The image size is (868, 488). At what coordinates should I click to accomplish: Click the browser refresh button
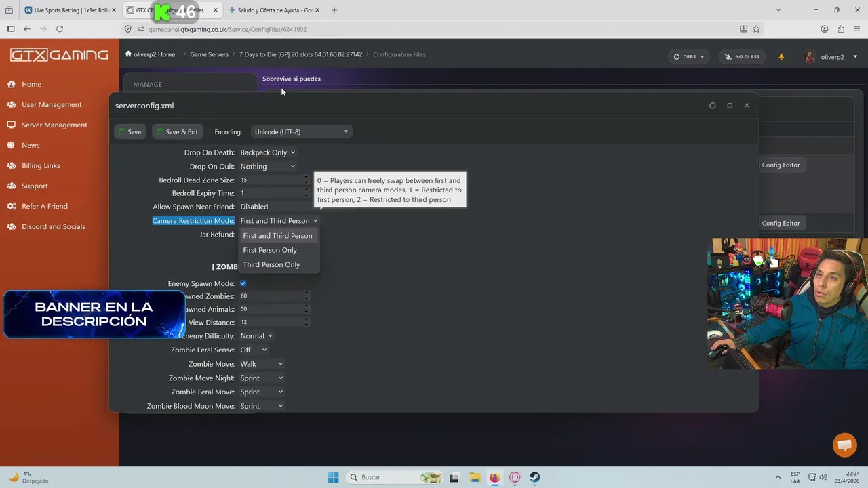[x=60, y=29]
